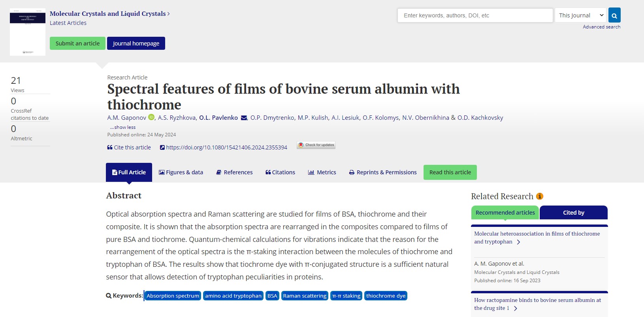Open Reprints & Permissions
This screenshot has height=317, width=644.
(x=383, y=172)
